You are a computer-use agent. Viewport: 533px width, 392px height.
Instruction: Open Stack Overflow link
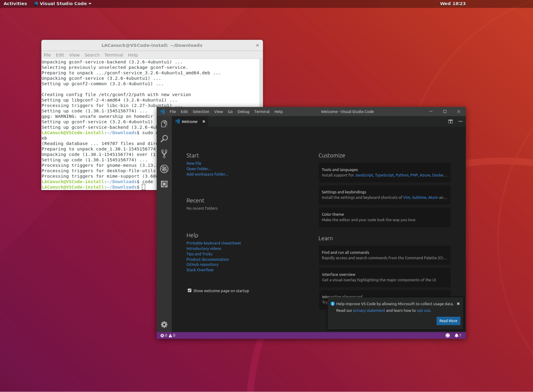pyautogui.click(x=200, y=270)
